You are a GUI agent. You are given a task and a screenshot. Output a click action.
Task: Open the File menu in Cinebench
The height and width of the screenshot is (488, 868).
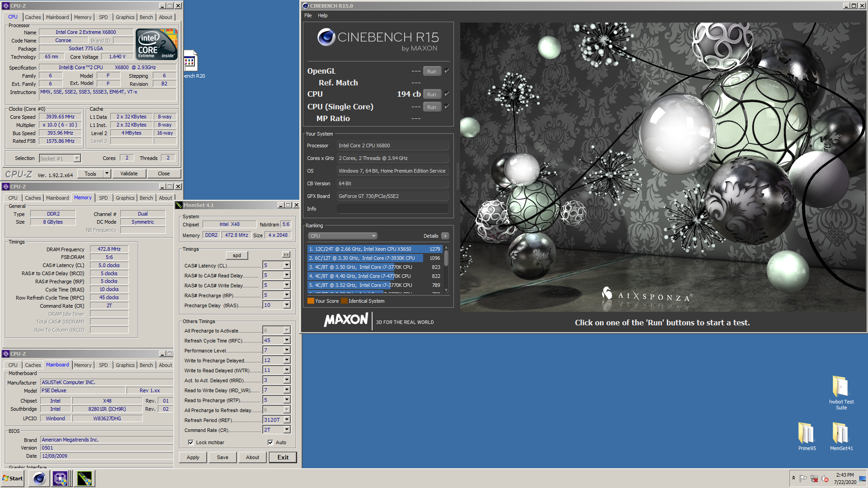click(x=308, y=15)
